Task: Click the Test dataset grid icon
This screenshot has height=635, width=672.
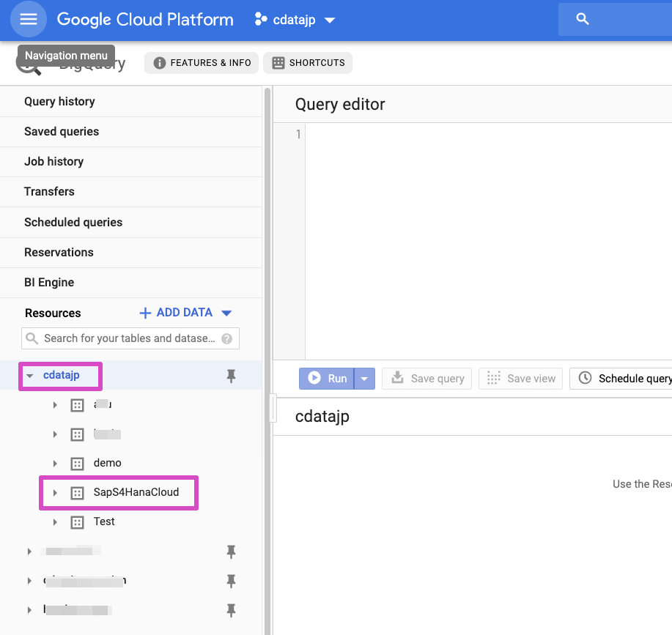Action: point(77,522)
